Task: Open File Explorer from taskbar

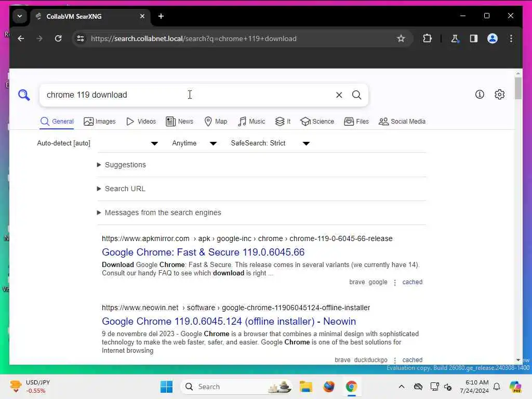Action: [x=305, y=387]
